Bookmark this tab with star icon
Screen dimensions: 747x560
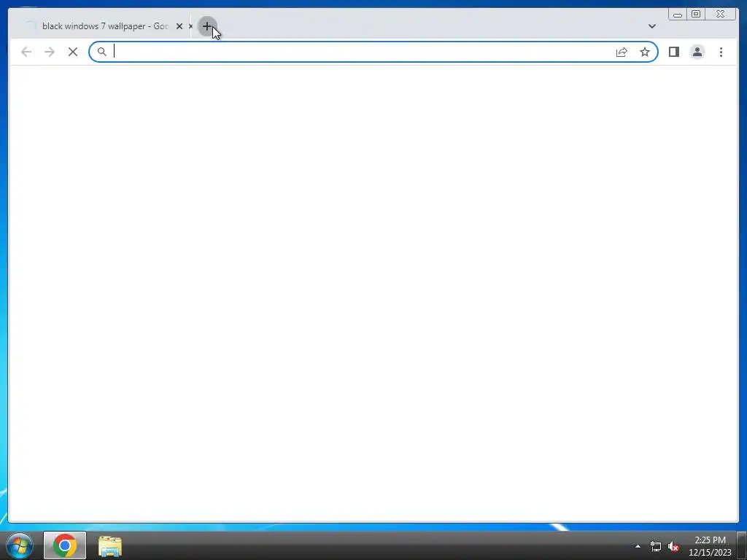click(x=645, y=52)
